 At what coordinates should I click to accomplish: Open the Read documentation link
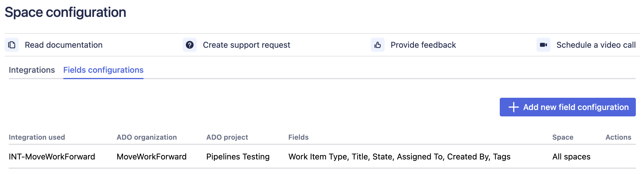64,45
